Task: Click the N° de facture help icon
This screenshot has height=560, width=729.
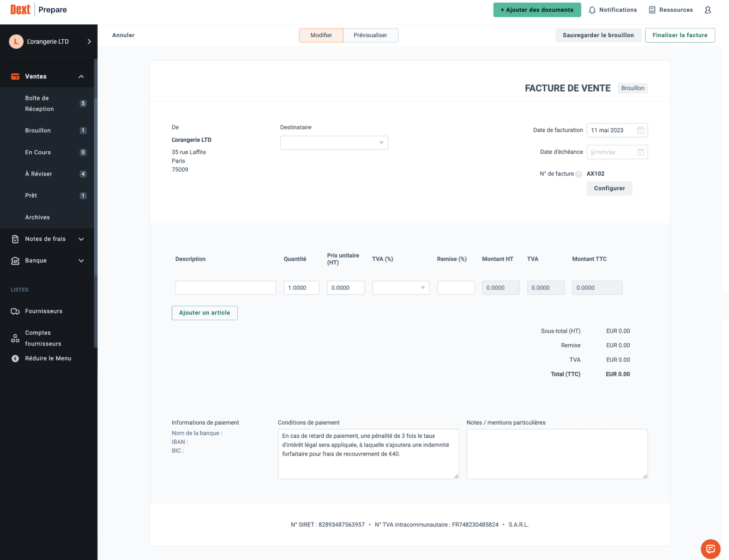Action: tap(578, 174)
